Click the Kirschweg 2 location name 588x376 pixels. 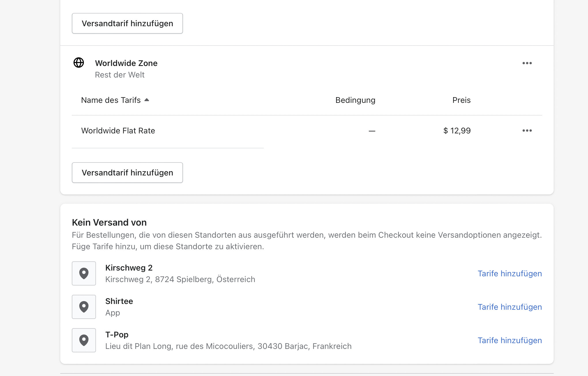point(129,268)
